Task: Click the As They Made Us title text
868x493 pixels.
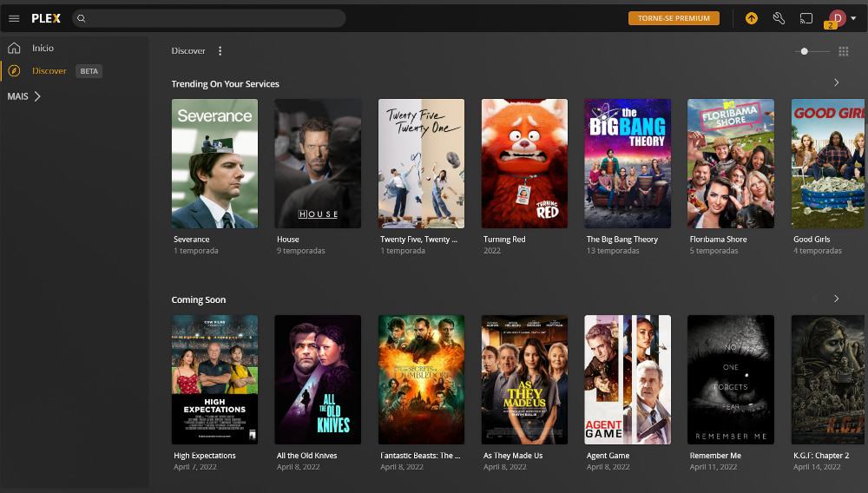Action: pyautogui.click(x=513, y=456)
